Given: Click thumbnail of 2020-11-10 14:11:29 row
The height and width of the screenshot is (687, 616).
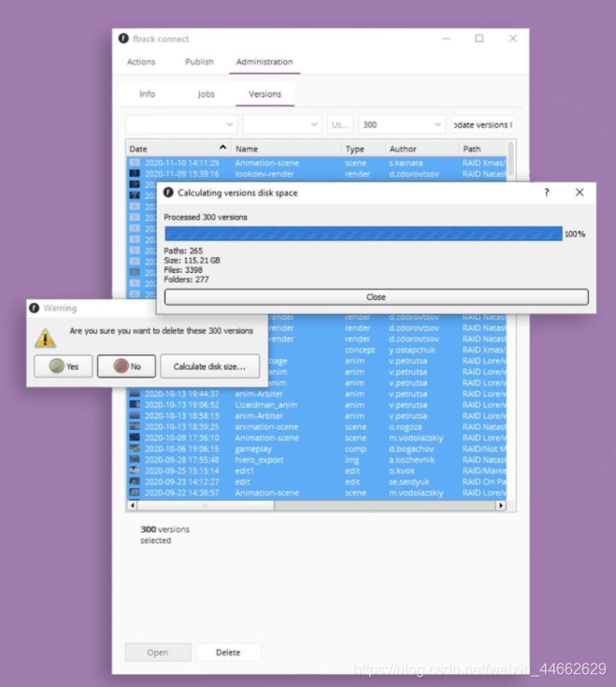Looking at the screenshot, I should (x=135, y=163).
